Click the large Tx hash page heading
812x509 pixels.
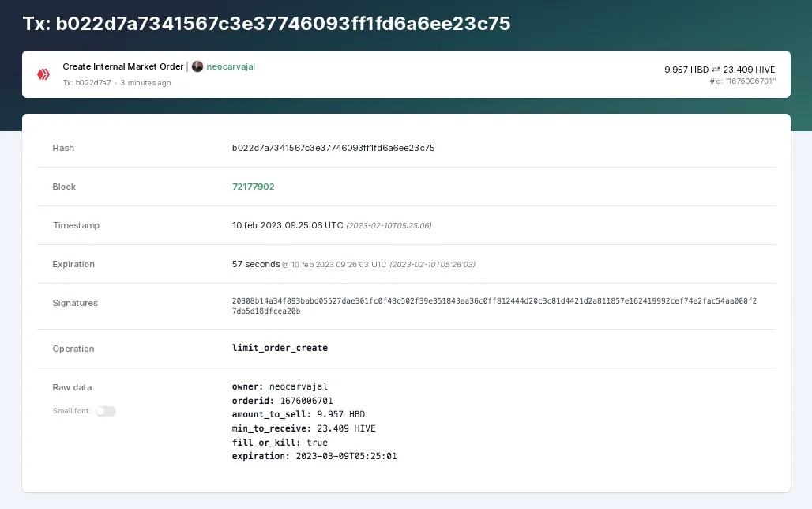267,24
